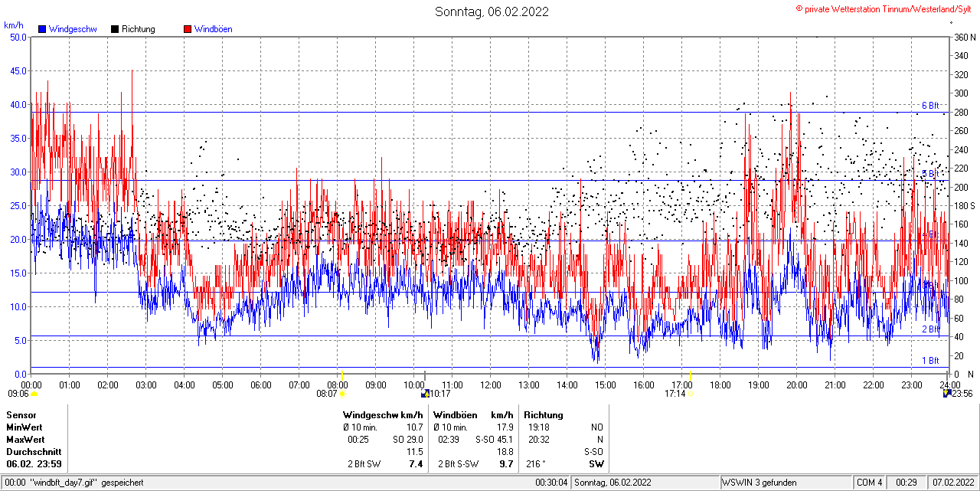Select the Richtung legend label
Screen dimensions: 980x491
[139, 29]
